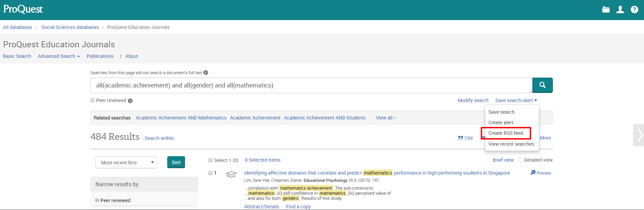Click the Preview magnifier icon for result 1
Screen dimensions: 644x210
click(533, 173)
